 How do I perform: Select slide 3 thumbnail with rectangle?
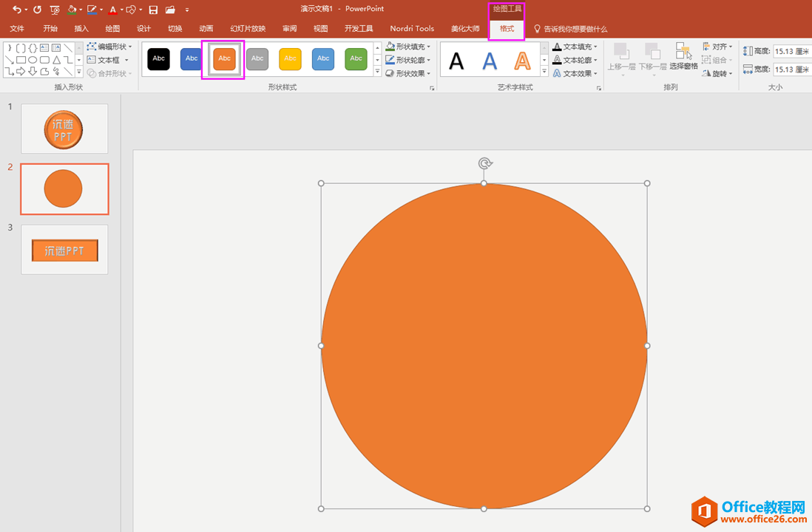pyautogui.click(x=64, y=250)
